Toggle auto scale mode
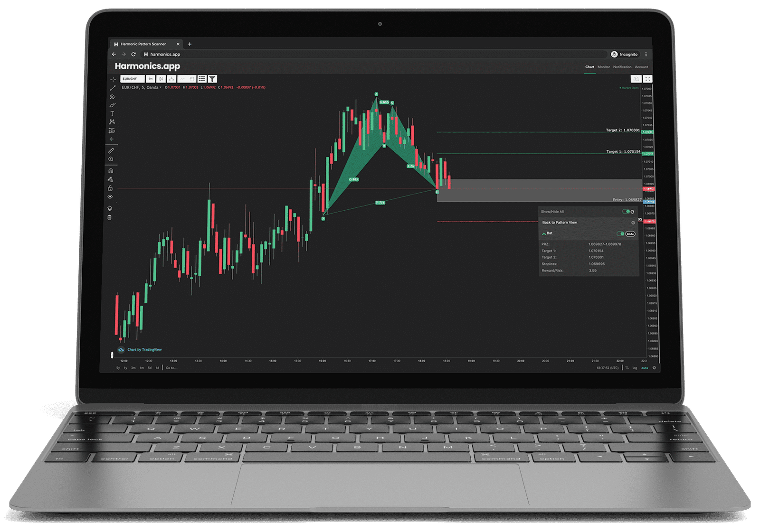Viewport: 760px width, 532px height. 645,368
